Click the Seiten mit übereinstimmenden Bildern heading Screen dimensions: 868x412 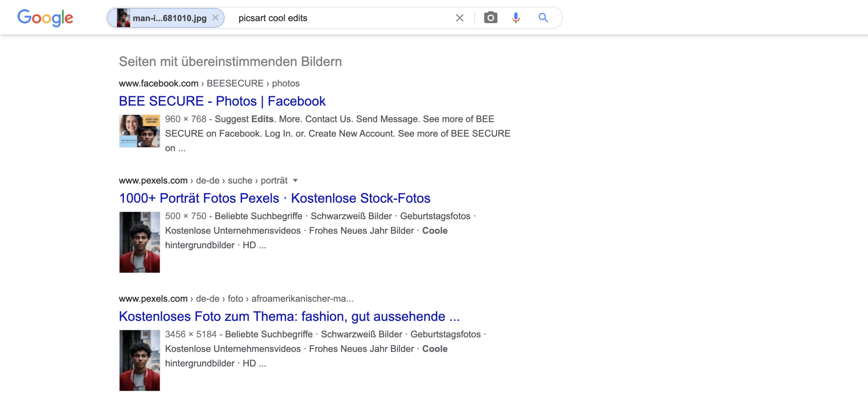230,61
